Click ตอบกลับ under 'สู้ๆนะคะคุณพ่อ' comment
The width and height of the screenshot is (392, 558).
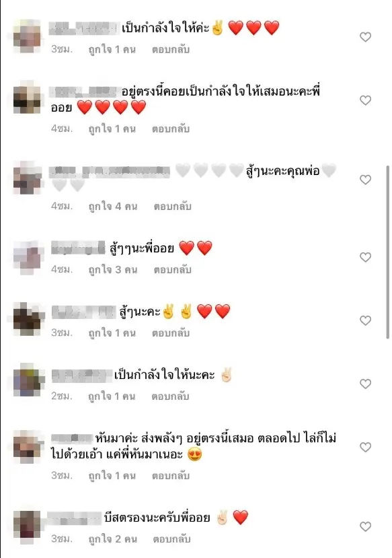pos(173,207)
